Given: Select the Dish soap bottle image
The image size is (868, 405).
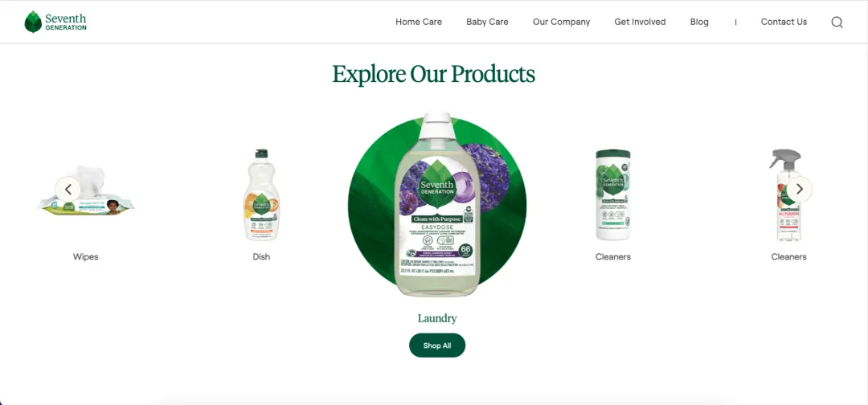Looking at the screenshot, I should click(x=261, y=194).
